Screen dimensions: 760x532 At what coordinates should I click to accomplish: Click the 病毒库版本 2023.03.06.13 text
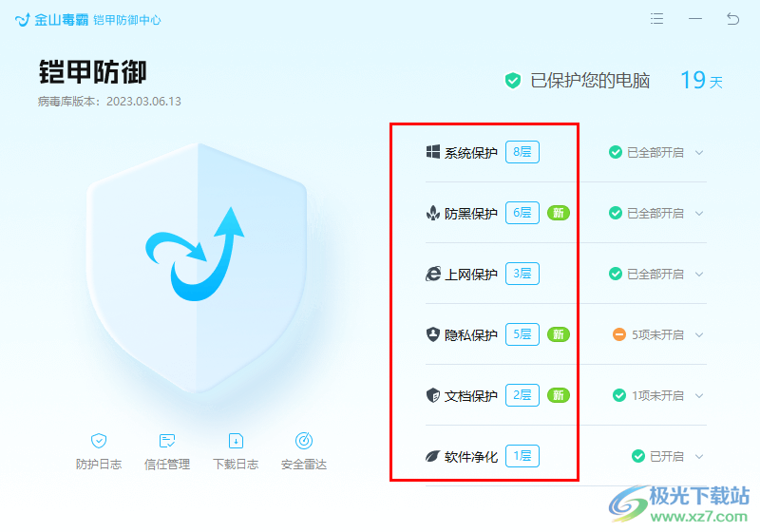pos(109,102)
